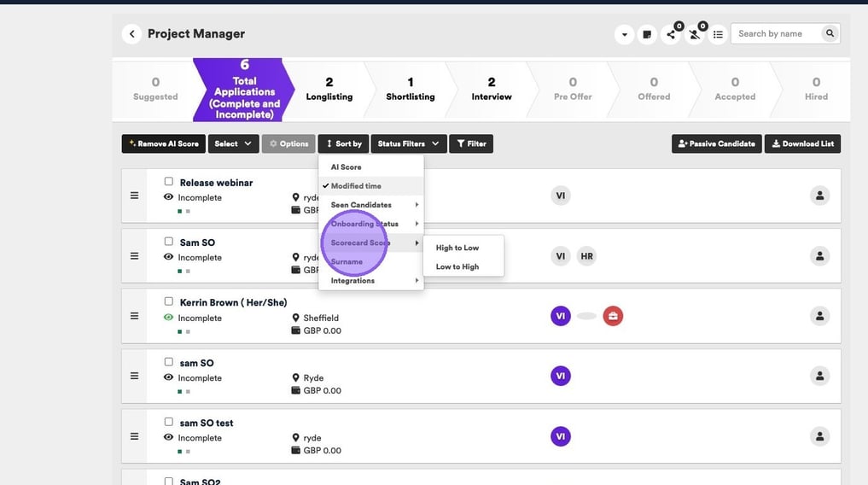868x485 pixels.
Task: Open the caret dropdown in header
Action: [625, 35]
